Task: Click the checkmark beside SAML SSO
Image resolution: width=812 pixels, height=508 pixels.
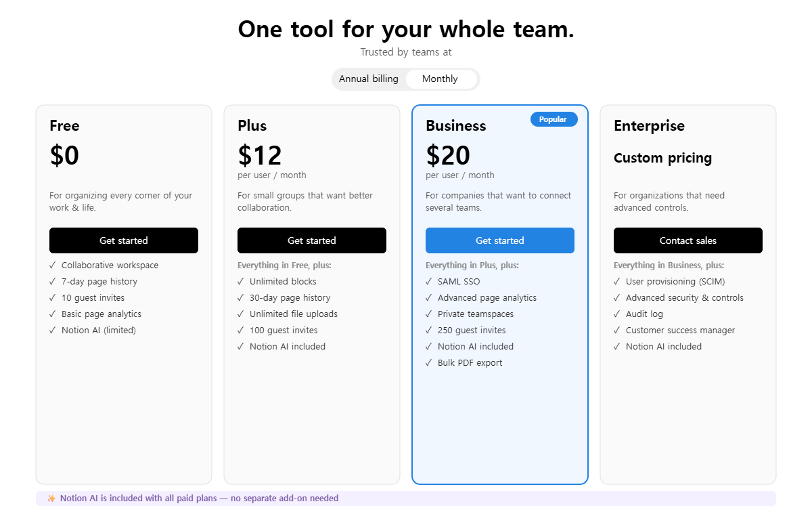Action: pyautogui.click(x=428, y=281)
